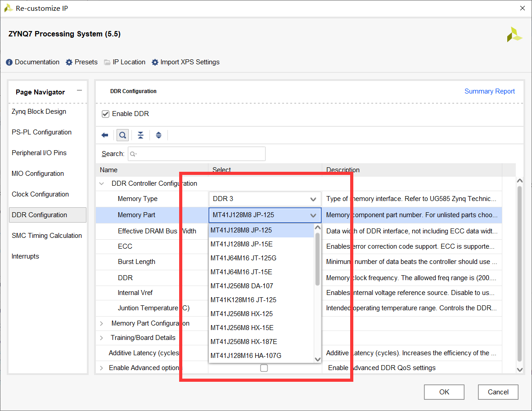Expand Memory Part Configuration group
This screenshot has width=532, height=411.
pos(101,323)
